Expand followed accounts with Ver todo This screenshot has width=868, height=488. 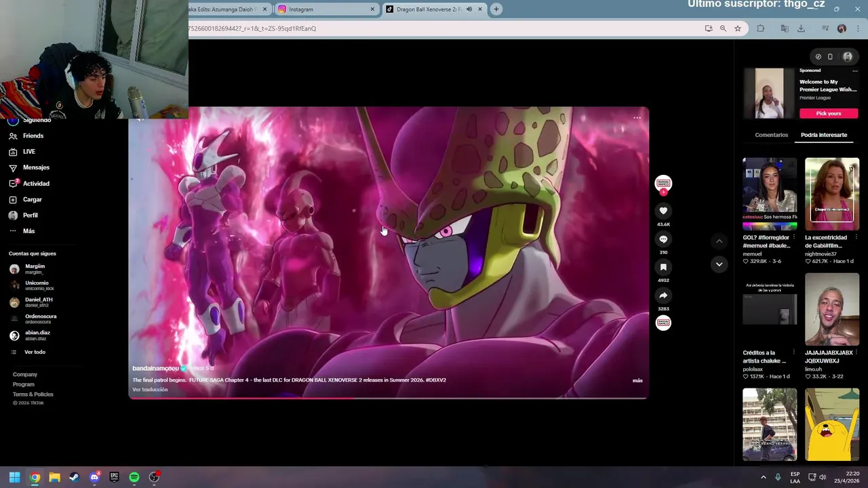point(35,352)
